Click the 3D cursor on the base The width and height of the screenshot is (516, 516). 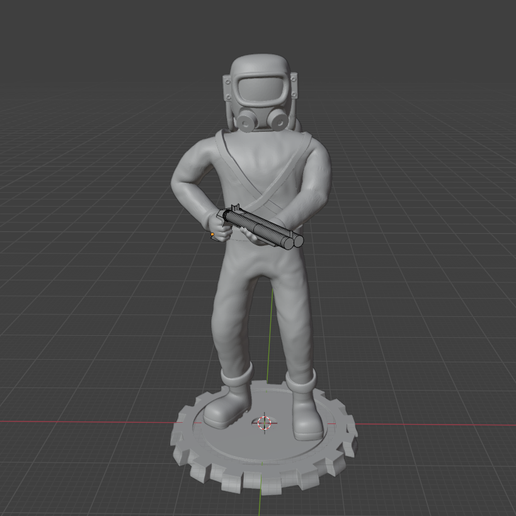[x=265, y=423]
